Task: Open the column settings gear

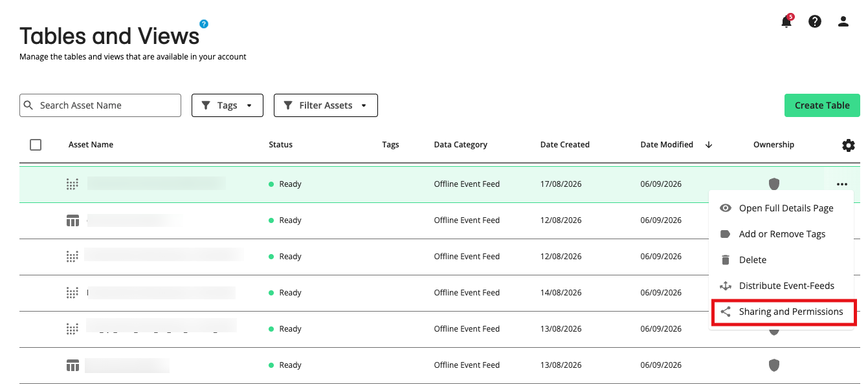Action: pos(849,145)
